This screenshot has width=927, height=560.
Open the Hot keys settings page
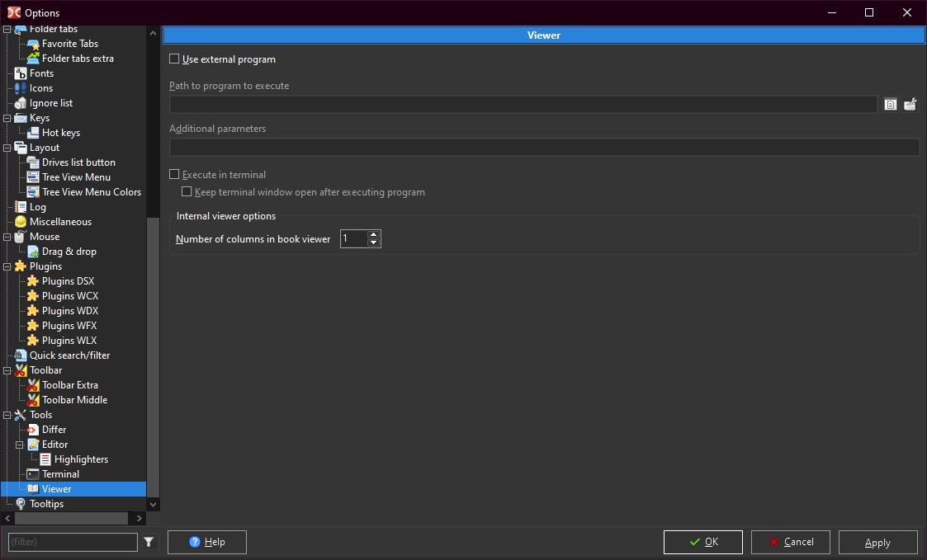click(x=61, y=133)
